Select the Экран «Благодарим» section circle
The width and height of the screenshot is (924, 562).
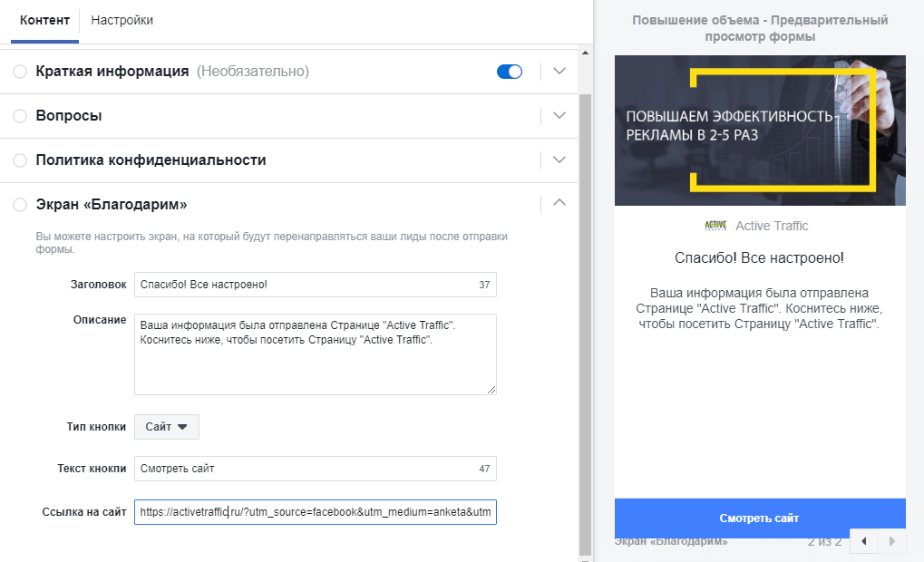pyautogui.click(x=20, y=206)
